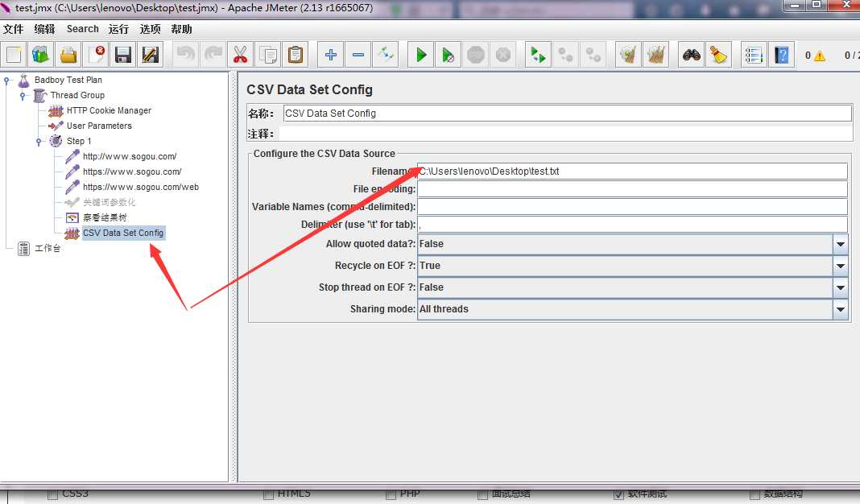Open the Stop thread on EOF dropdown
The image size is (860, 504).
tap(840, 287)
